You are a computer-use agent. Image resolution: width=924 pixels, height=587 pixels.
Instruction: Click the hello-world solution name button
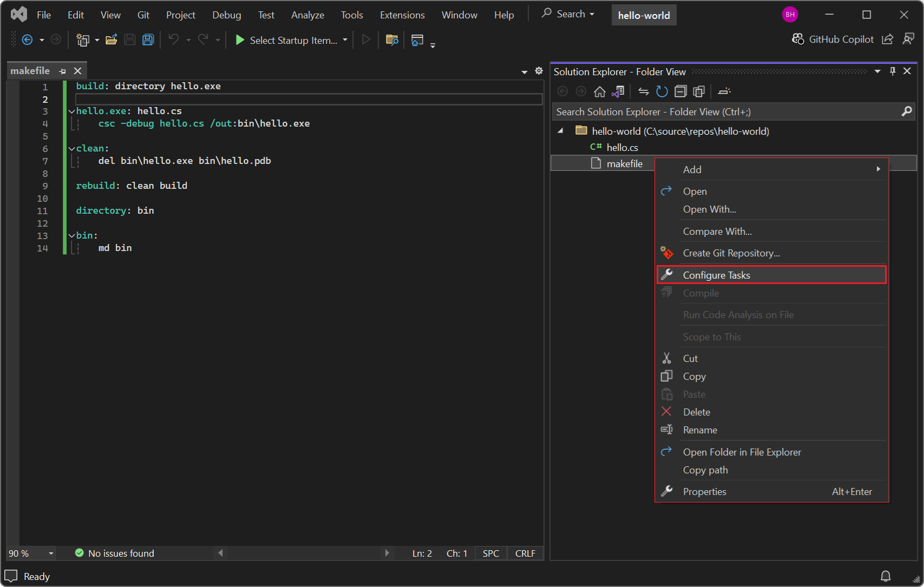tap(644, 15)
